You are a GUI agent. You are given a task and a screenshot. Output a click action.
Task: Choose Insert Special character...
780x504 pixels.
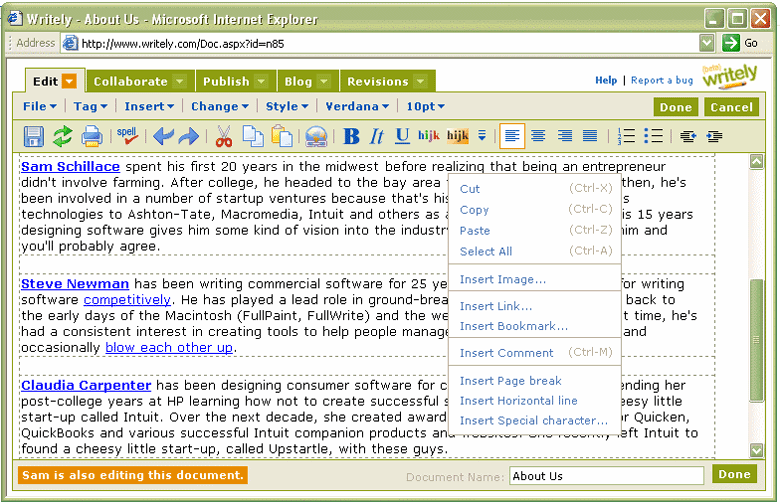pos(535,420)
